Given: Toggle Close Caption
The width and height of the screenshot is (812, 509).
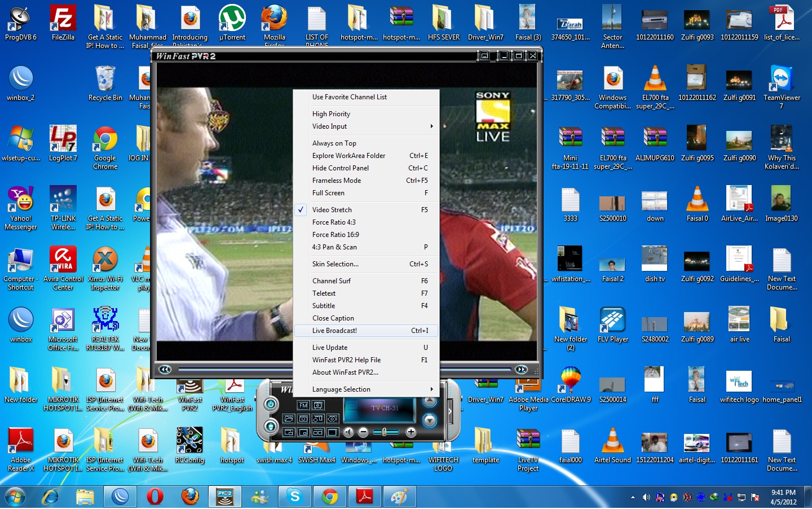Looking at the screenshot, I should tap(367, 318).
